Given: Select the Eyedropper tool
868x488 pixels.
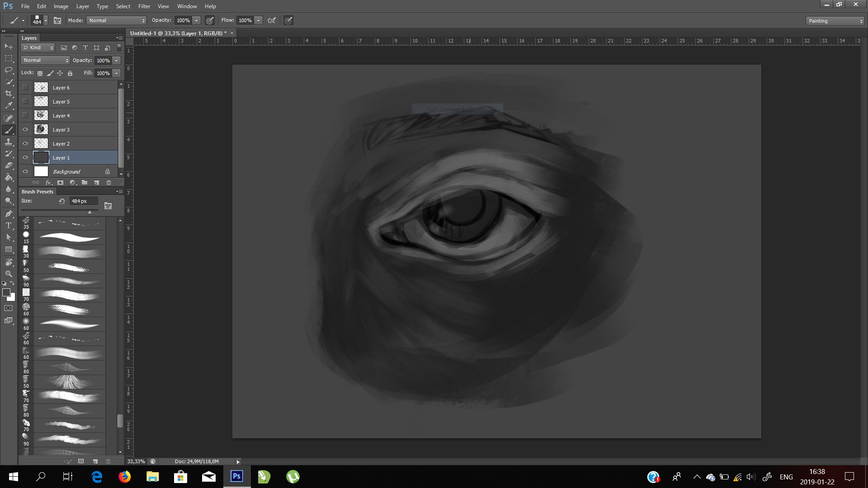Looking at the screenshot, I should 9,106.
